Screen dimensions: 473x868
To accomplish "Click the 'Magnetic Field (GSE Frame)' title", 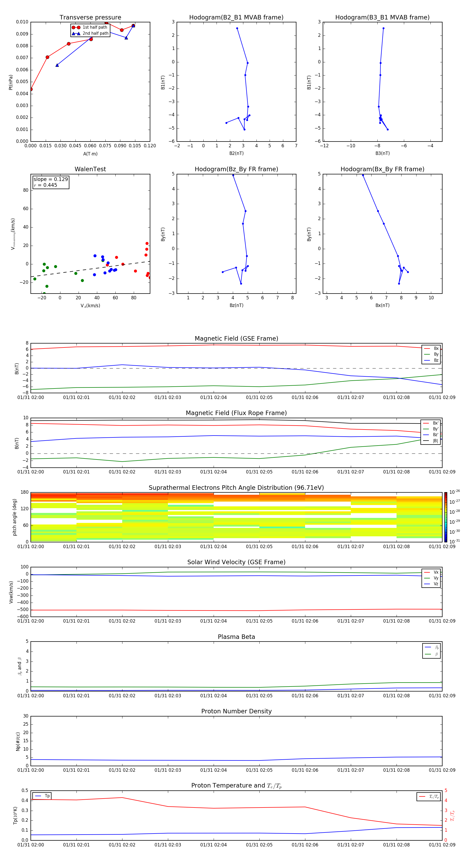I will point(236,339).
